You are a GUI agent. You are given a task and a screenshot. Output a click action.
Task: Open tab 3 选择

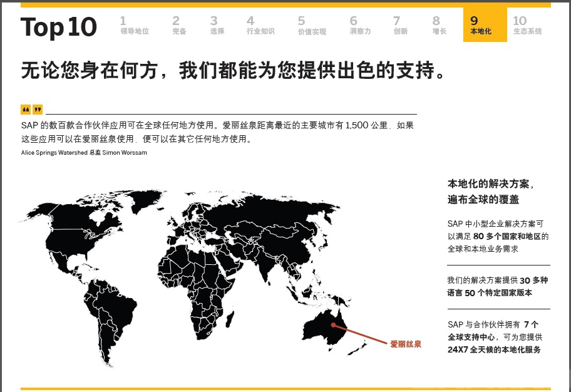coord(217,25)
